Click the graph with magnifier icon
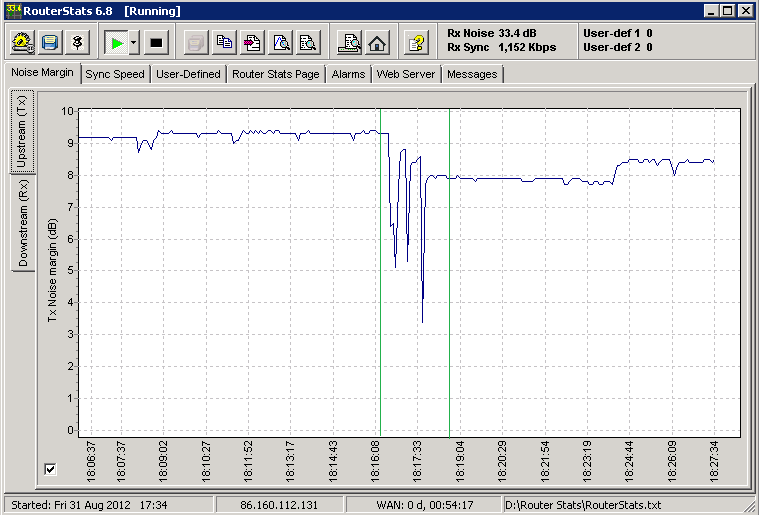This screenshot has height=515, width=759. tap(281, 43)
